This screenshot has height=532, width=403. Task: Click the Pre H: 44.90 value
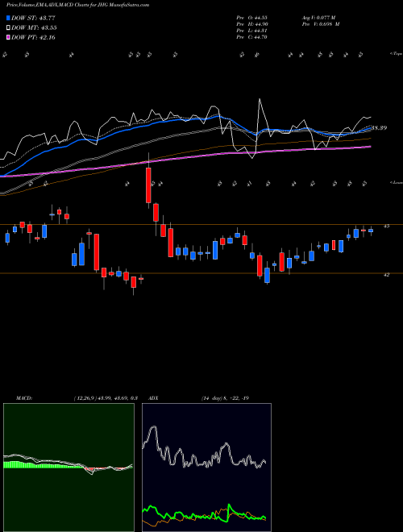click(x=251, y=24)
